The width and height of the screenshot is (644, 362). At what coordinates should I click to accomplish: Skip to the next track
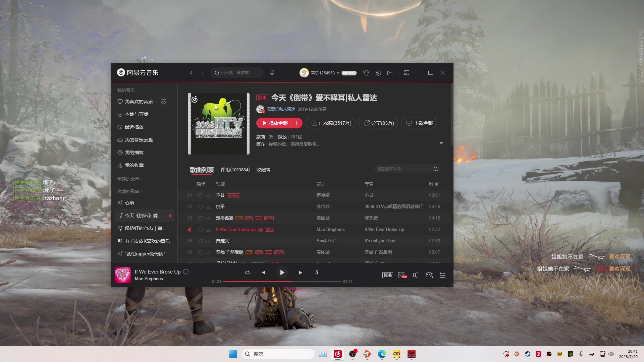pos(300,273)
